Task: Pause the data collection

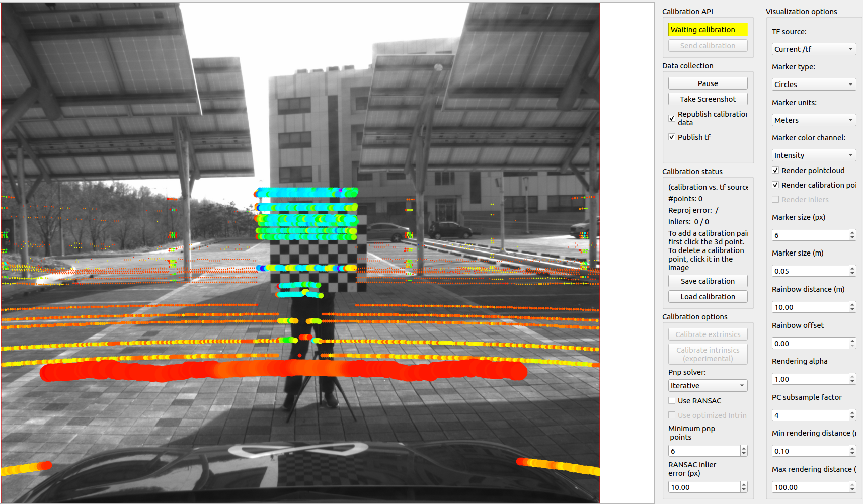Action: pyautogui.click(x=707, y=83)
